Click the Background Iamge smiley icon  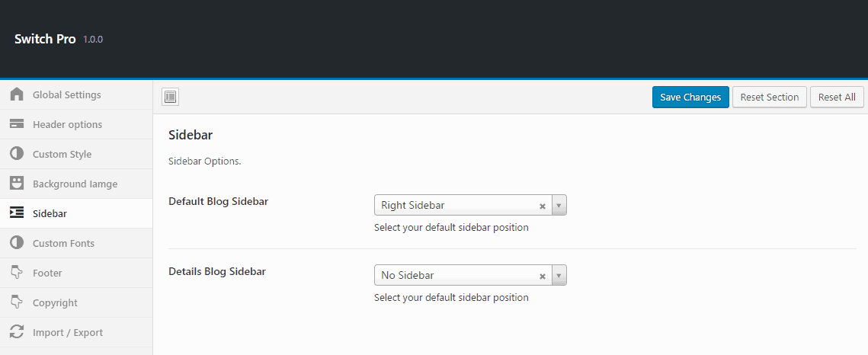(x=17, y=184)
